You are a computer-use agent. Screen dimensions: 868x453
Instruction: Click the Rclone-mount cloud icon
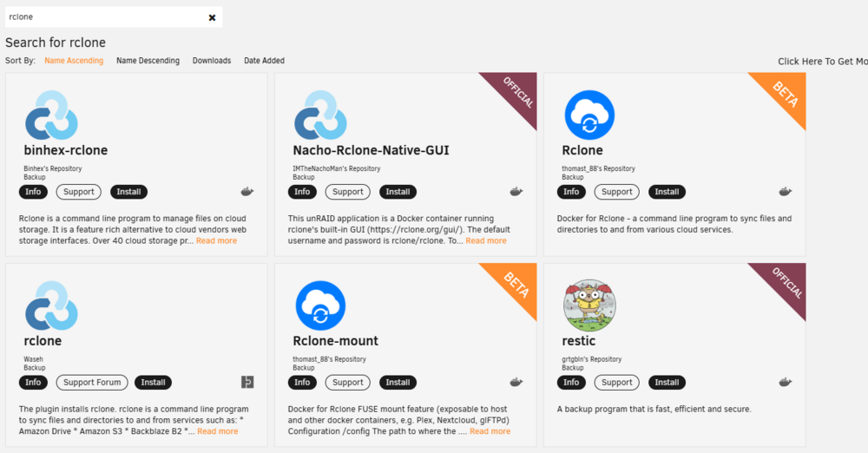click(320, 305)
